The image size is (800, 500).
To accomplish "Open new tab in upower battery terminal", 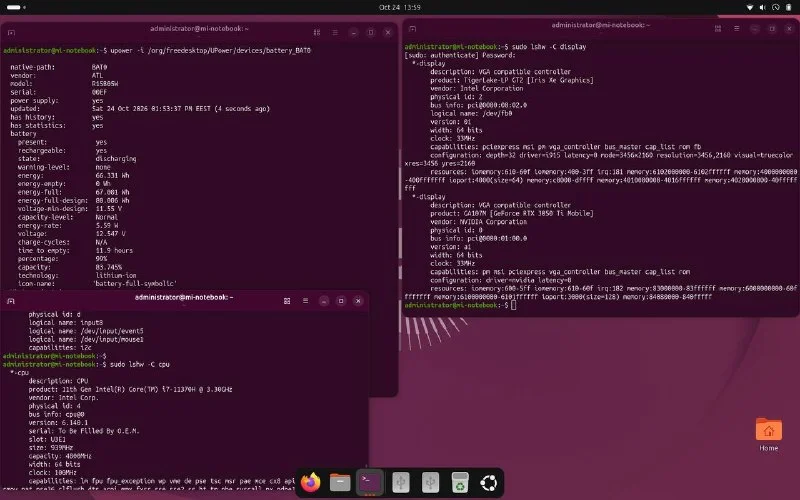I will 11,33.
